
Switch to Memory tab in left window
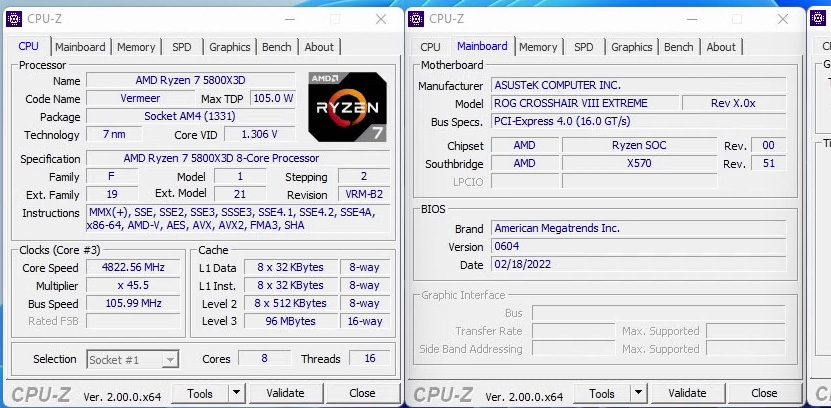(x=136, y=47)
